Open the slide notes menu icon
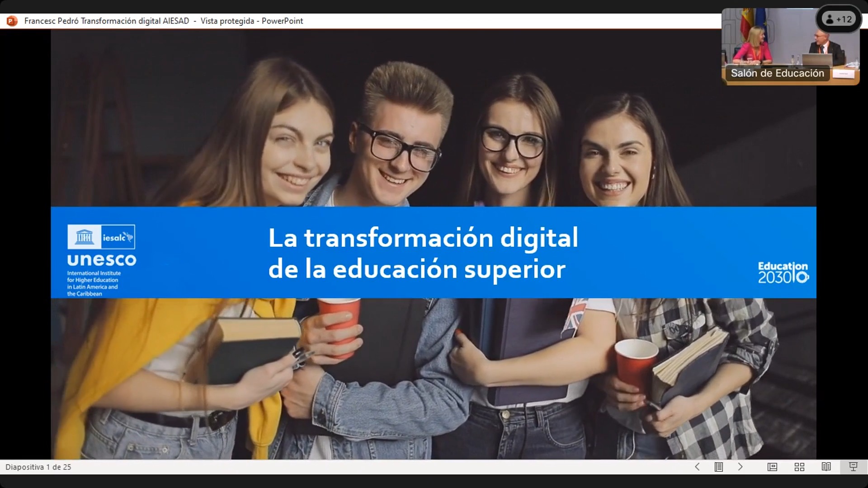Screen dimensions: 868x488 718,467
